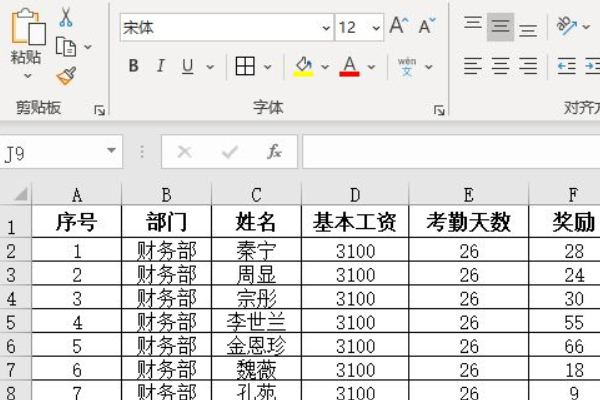600x400 pixels.
Task: Open the font color palette dropdown
Action: (371, 67)
